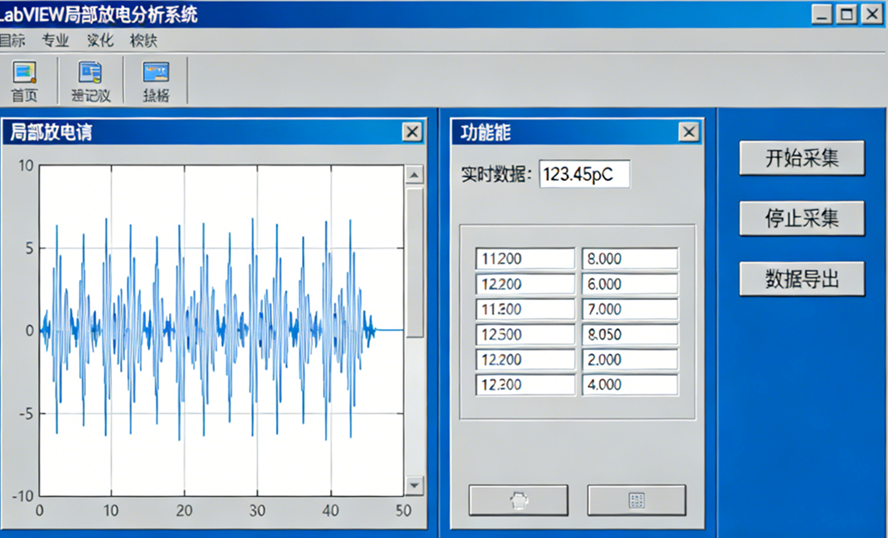Close the 功能能 panel
The image size is (888, 538).
pos(688,132)
